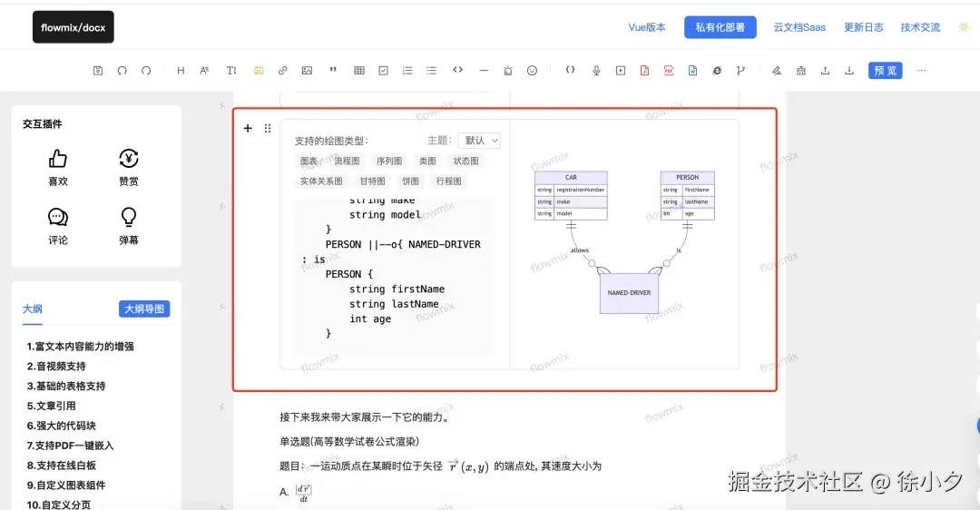
Task: Insert a video with the play icon
Action: click(621, 71)
